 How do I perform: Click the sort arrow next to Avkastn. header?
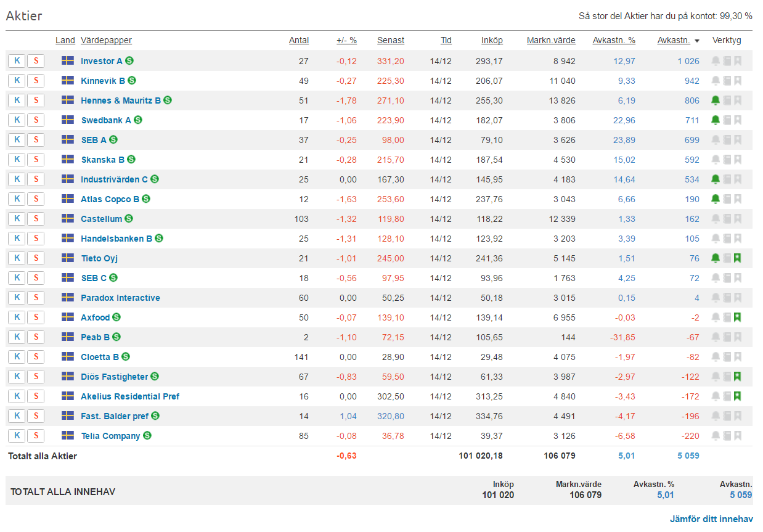697,41
